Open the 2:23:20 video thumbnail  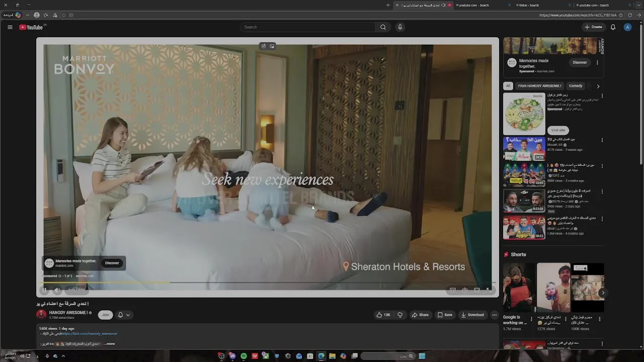[524, 201]
